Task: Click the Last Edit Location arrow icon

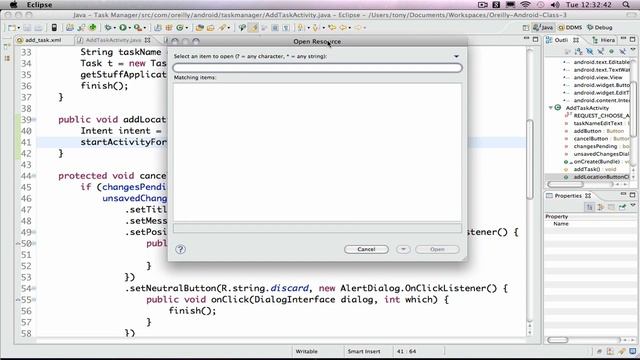Action: 331,28
